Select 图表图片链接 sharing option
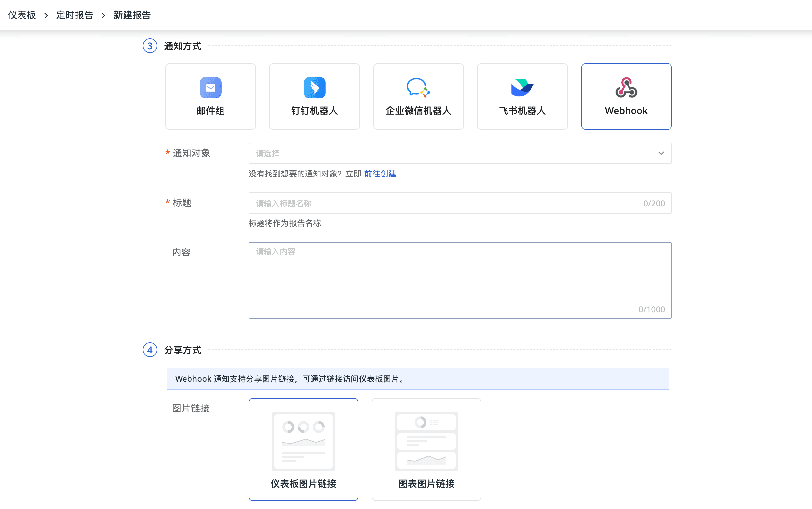The height and width of the screenshot is (509, 812). [x=426, y=484]
